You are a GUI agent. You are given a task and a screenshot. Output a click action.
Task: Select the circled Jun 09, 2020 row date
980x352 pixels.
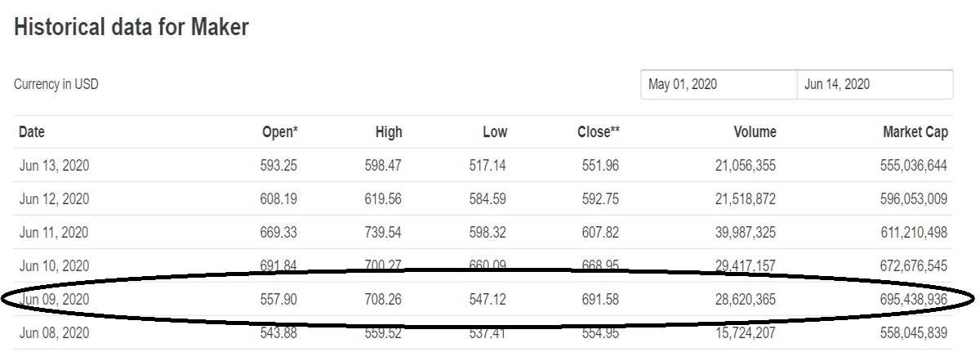tap(54, 300)
